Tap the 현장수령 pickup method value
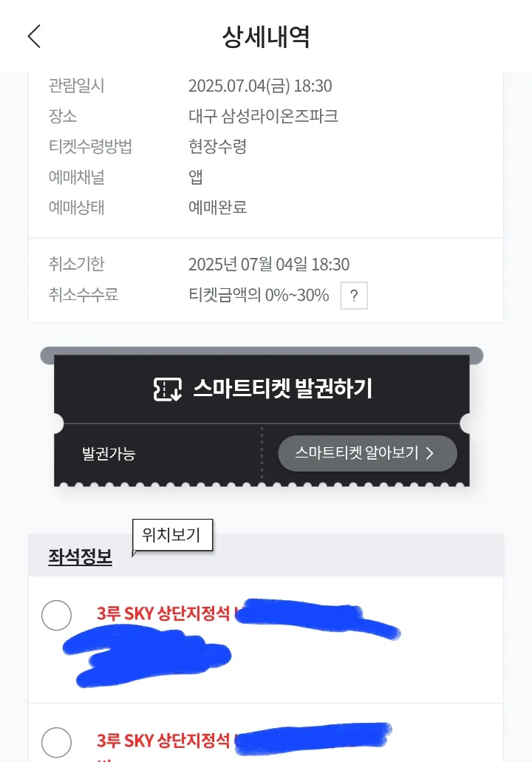 click(218, 146)
